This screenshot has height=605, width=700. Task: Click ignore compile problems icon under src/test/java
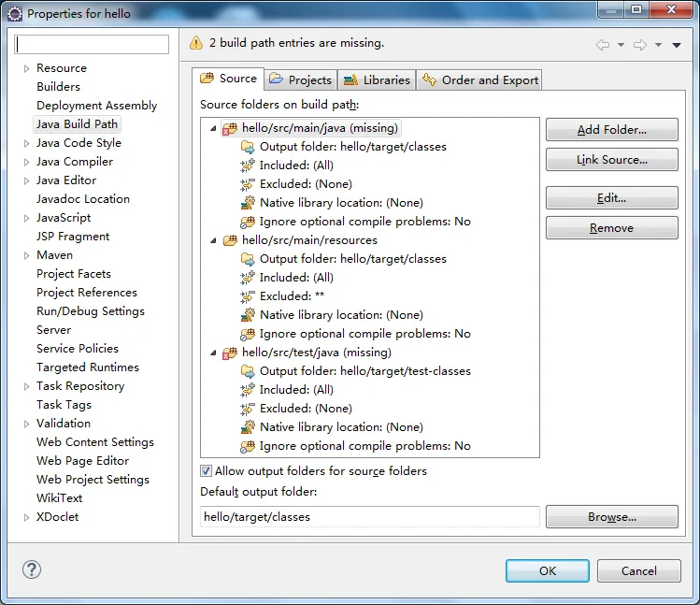coord(248,446)
